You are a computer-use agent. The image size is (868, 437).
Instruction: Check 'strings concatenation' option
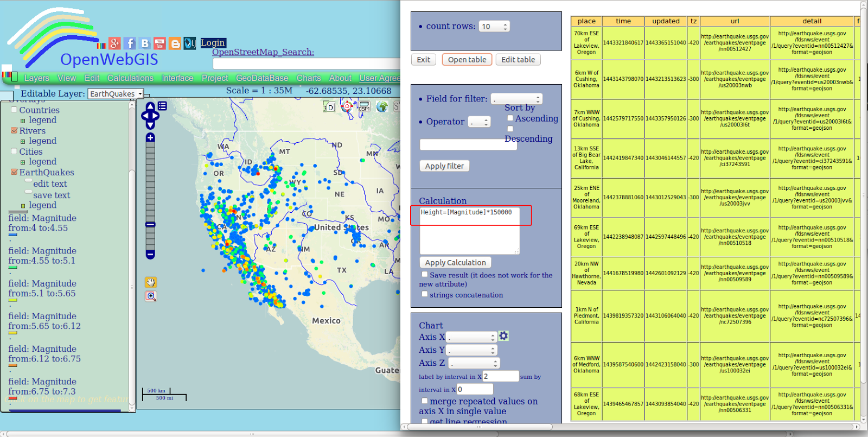point(425,294)
